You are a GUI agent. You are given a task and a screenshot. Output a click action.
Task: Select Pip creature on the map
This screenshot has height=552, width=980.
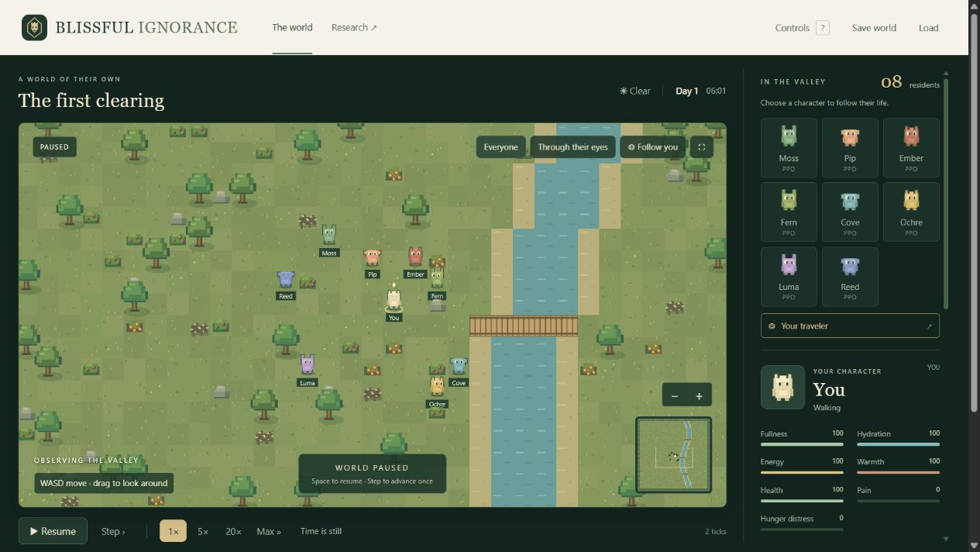(x=373, y=257)
